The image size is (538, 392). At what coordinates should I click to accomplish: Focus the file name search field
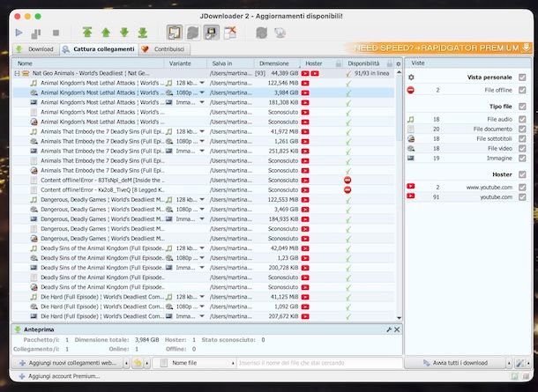click(x=319, y=363)
